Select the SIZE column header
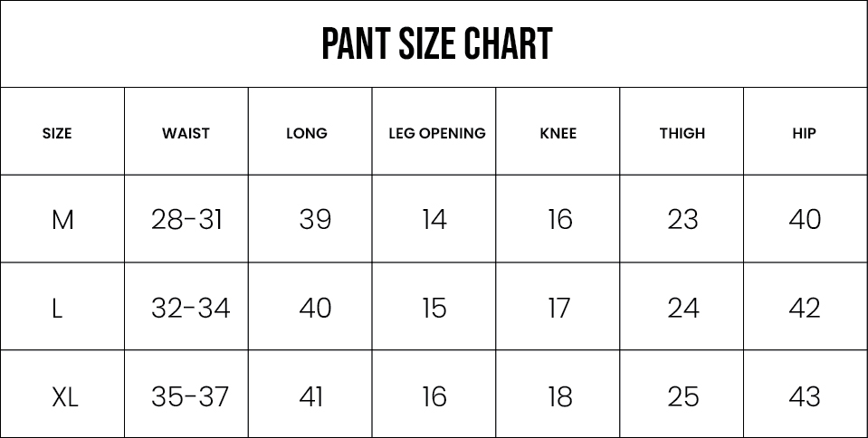 pos(57,133)
